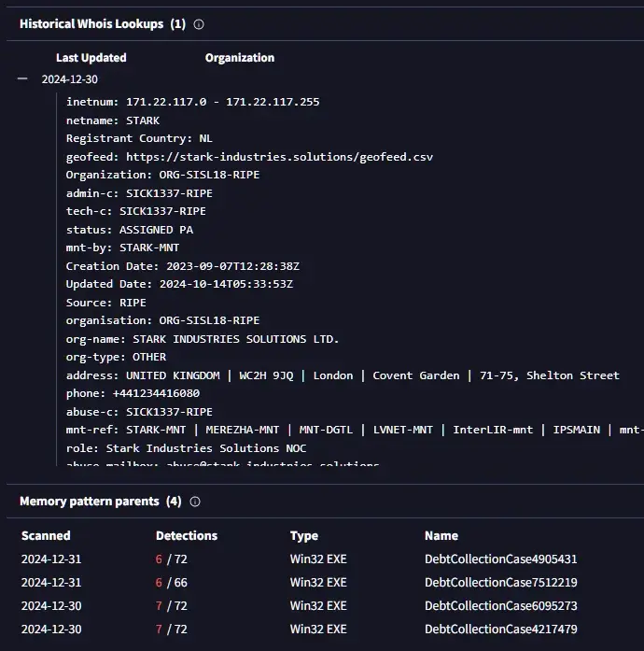Click the mnt-by: STARK-MNT line

pyautogui.click(x=123, y=248)
